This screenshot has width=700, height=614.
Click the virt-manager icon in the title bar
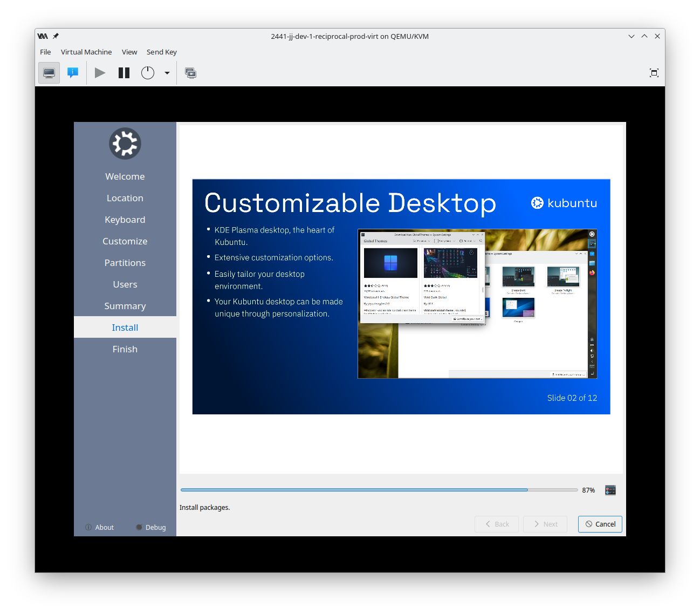pos(43,36)
